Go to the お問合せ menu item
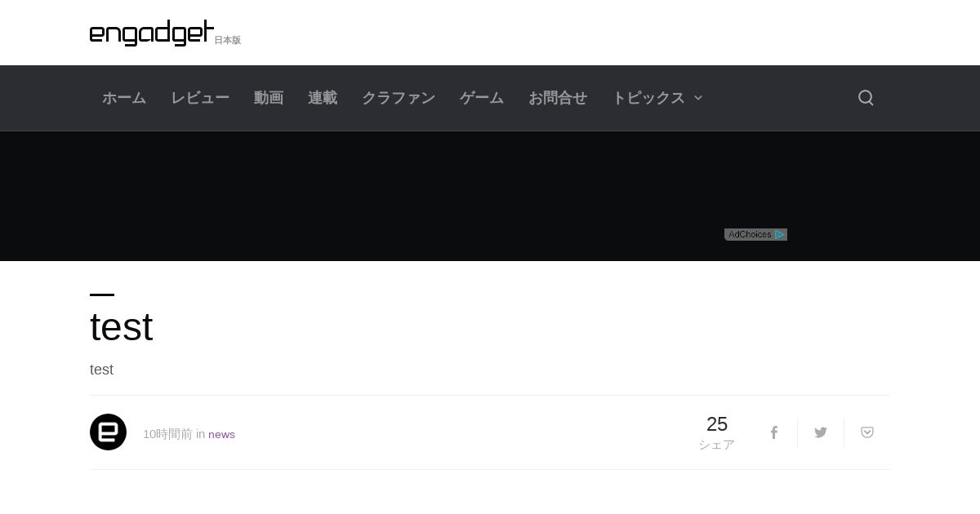Image resolution: width=980 pixels, height=514 pixels. (x=558, y=98)
